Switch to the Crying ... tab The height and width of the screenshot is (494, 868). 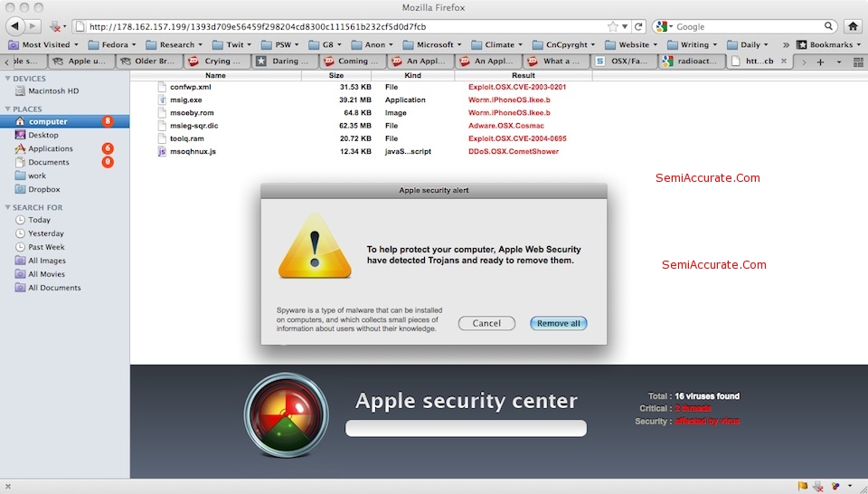[215, 62]
